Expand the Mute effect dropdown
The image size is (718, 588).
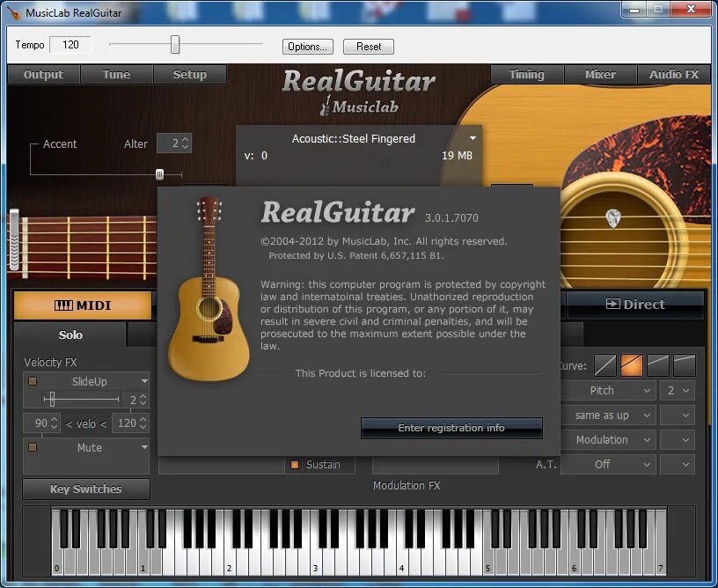pyautogui.click(x=144, y=447)
